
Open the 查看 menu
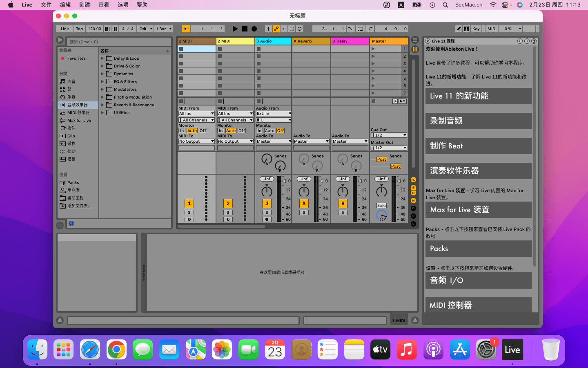[x=104, y=5]
